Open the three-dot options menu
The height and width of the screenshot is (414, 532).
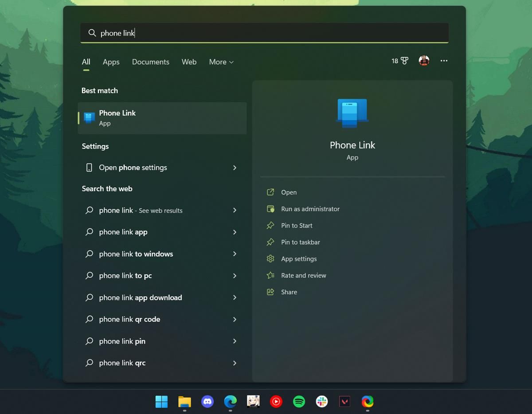point(444,61)
